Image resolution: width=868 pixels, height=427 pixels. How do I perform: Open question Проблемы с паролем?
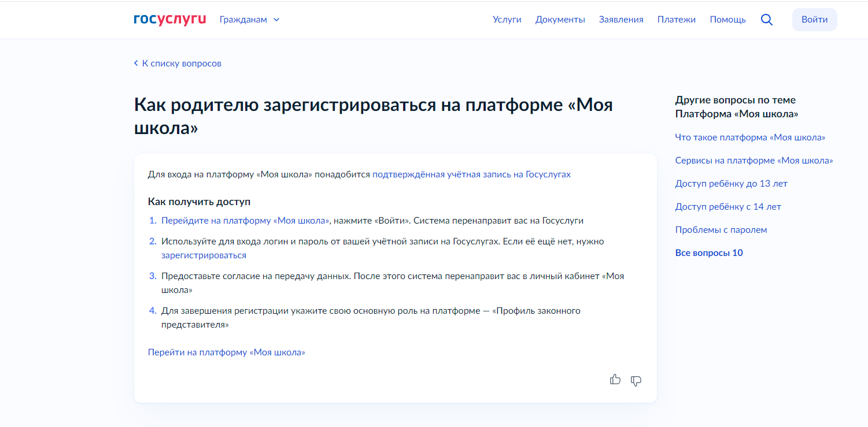721,230
